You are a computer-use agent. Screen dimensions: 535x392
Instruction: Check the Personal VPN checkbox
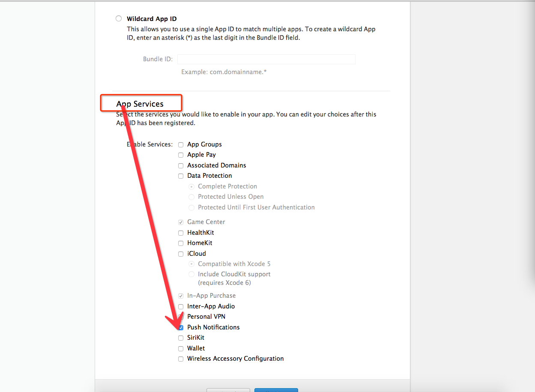pyautogui.click(x=181, y=317)
